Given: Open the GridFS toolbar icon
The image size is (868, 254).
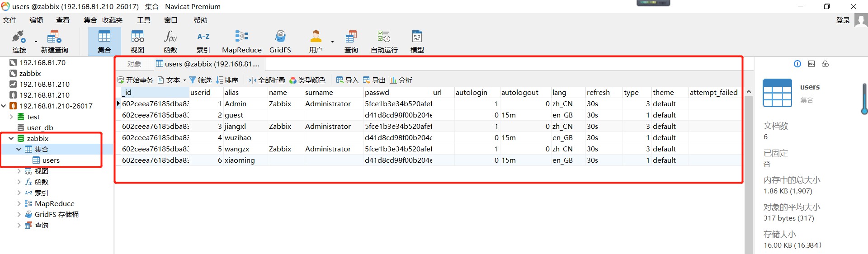Looking at the screenshot, I should click(x=280, y=41).
